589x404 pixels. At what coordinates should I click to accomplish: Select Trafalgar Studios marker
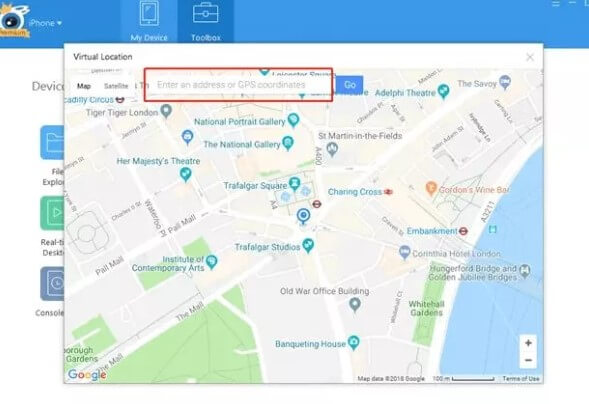[308, 246]
